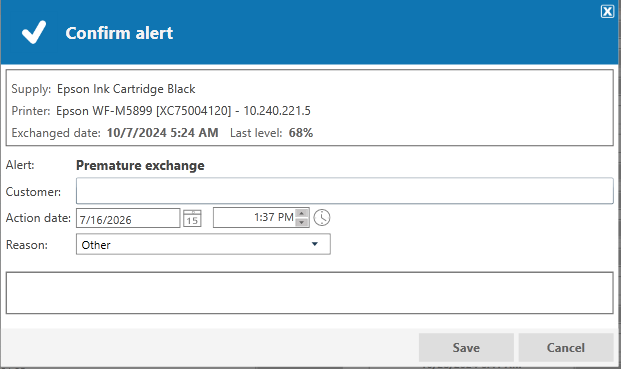Viewport: 621px width, 369px height.
Task: Click the printer name Epson WF-M5899 line
Action: (183, 111)
